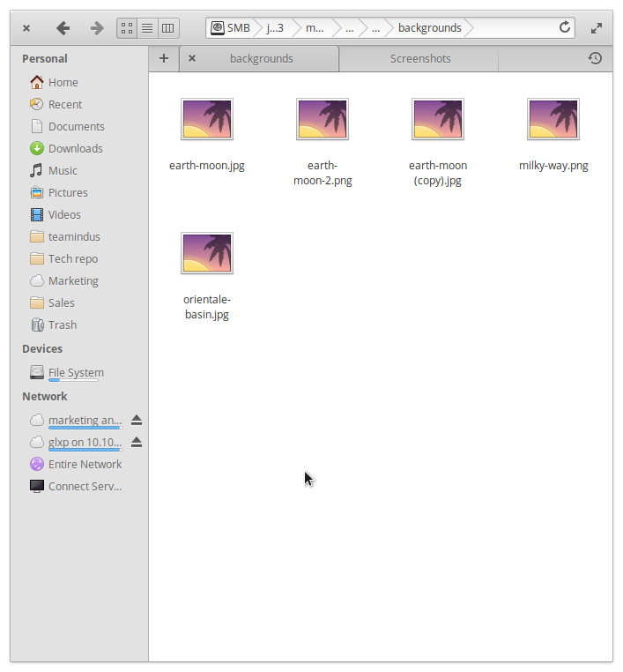Eject the marketing an... share
The image size is (623, 672).
pyautogui.click(x=137, y=420)
